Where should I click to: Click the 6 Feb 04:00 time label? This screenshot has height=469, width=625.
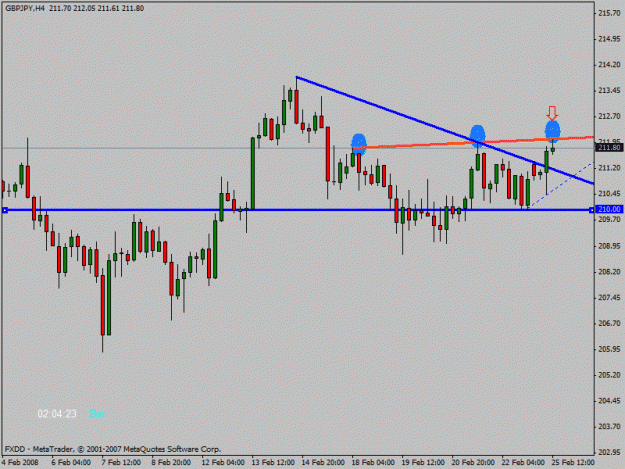pos(71,463)
